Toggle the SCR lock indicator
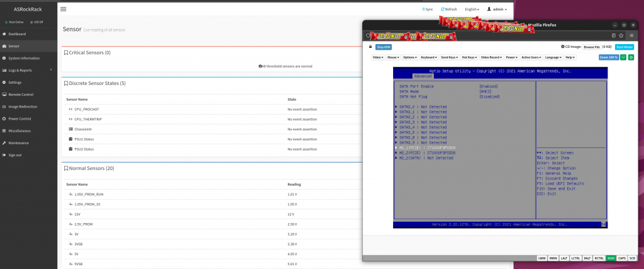 [x=632, y=258]
